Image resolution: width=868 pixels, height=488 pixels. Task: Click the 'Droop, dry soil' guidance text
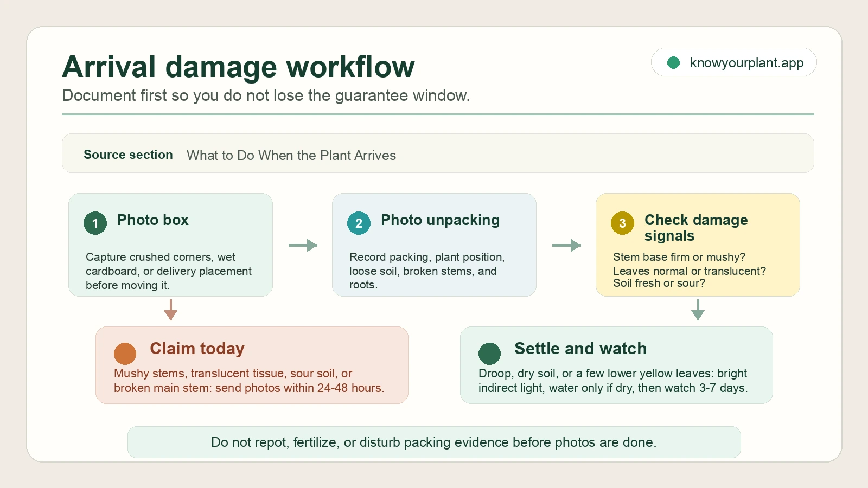click(x=613, y=381)
